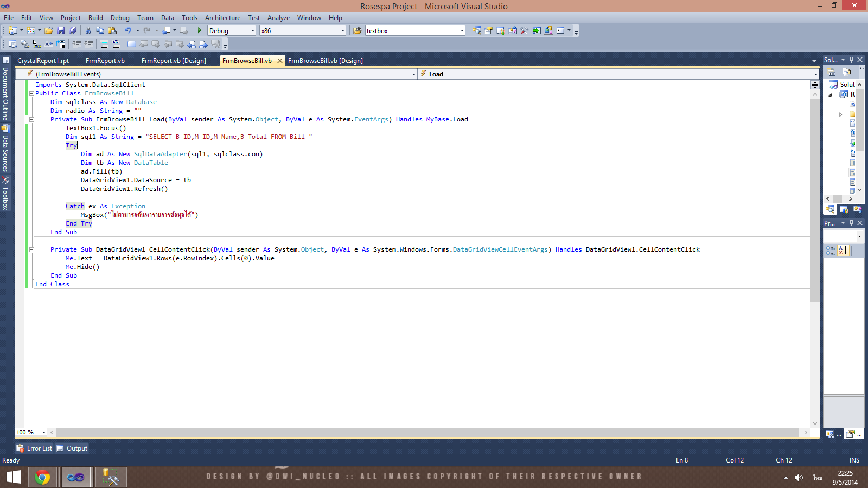Screen dimensions: 868x488
Task: Click the volume speaker tray icon
Action: coord(799,478)
